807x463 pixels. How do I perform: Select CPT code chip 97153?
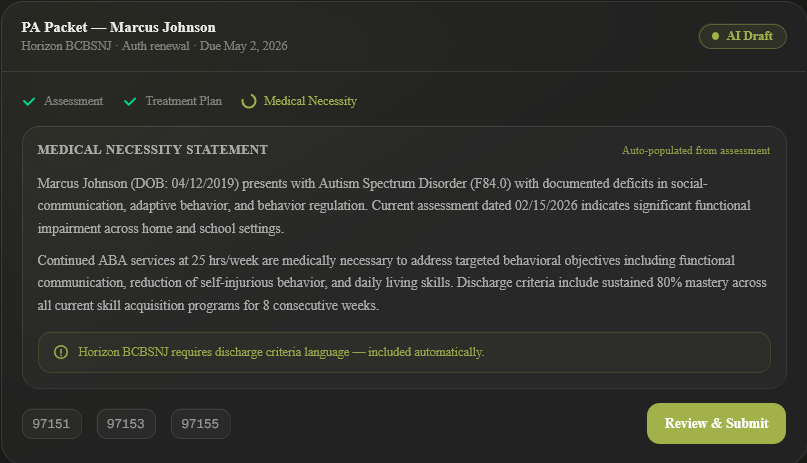tap(126, 424)
